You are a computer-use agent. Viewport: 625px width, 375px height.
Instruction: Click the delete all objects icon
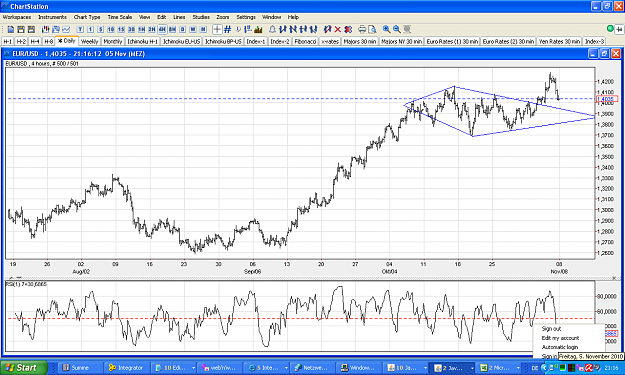tap(348, 29)
